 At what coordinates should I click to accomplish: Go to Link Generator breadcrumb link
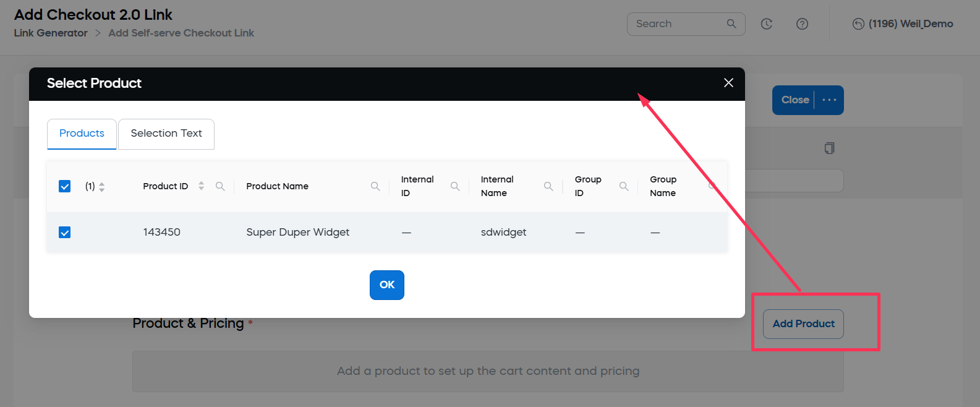(x=51, y=33)
